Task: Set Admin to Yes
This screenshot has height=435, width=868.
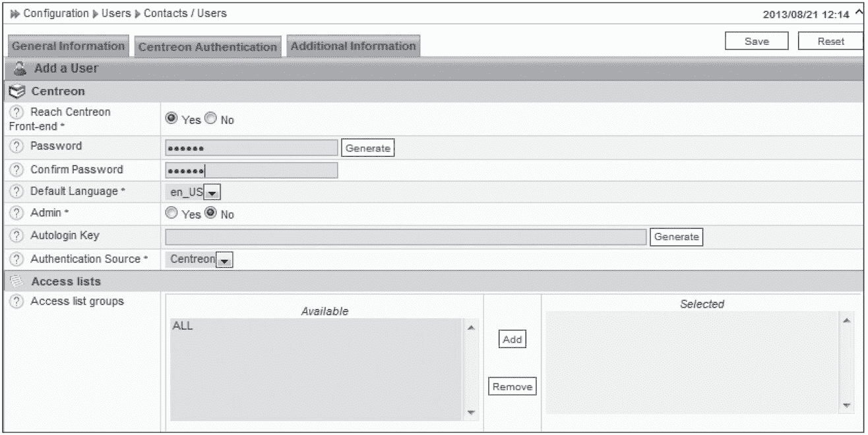Action: click(x=170, y=214)
